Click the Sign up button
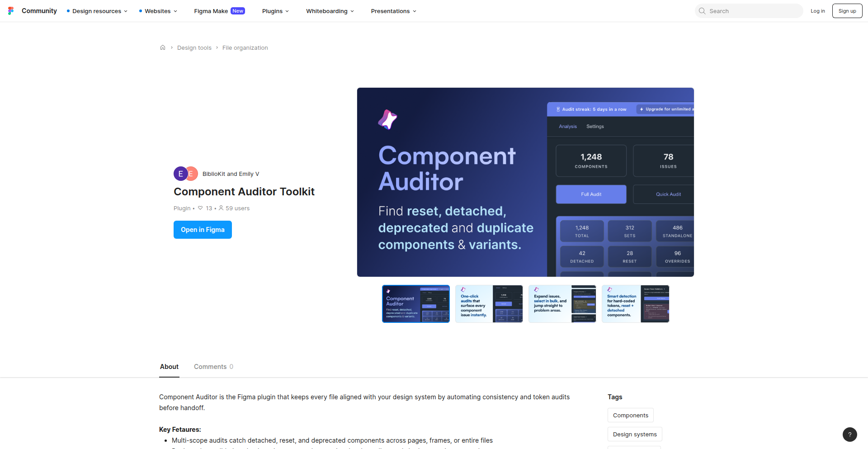This screenshot has height=449, width=868. 847,10
